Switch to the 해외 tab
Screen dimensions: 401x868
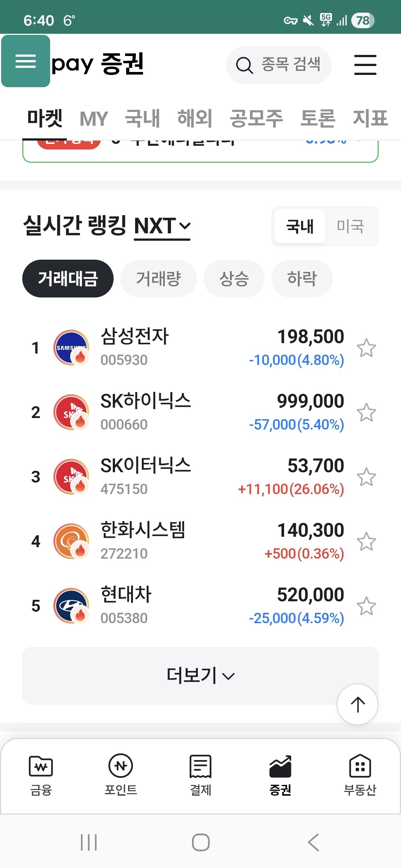point(195,119)
